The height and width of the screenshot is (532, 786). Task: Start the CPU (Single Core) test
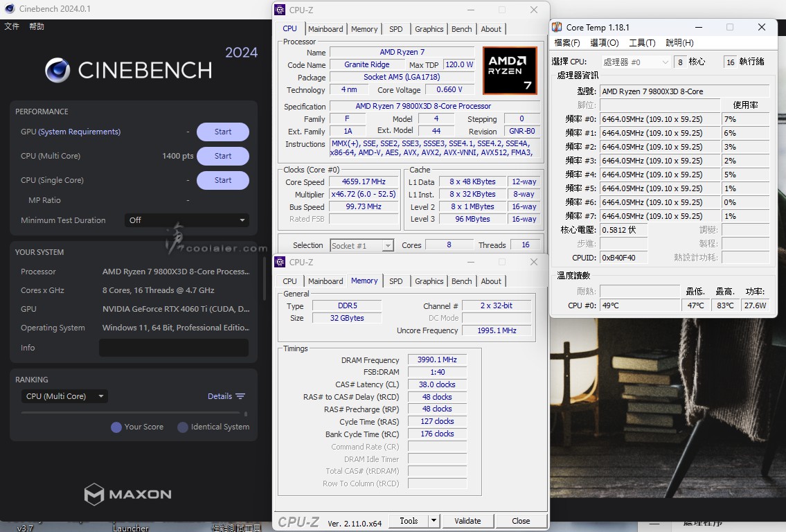[x=223, y=180]
